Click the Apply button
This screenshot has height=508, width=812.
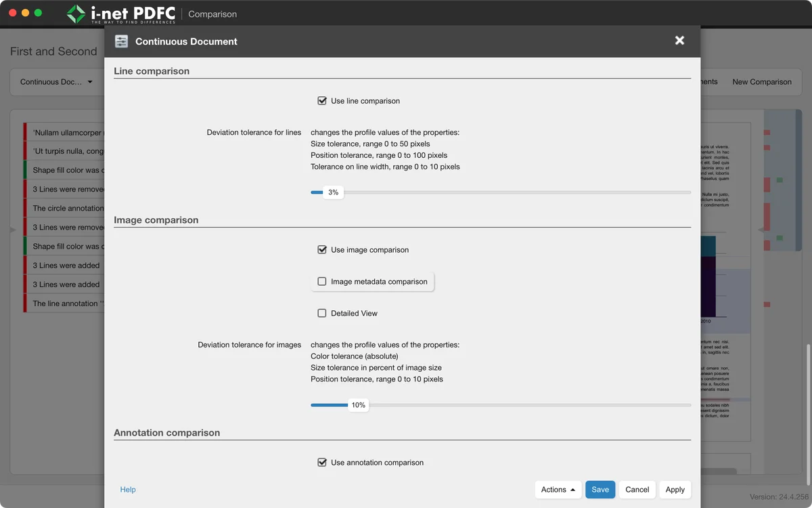tap(675, 490)
